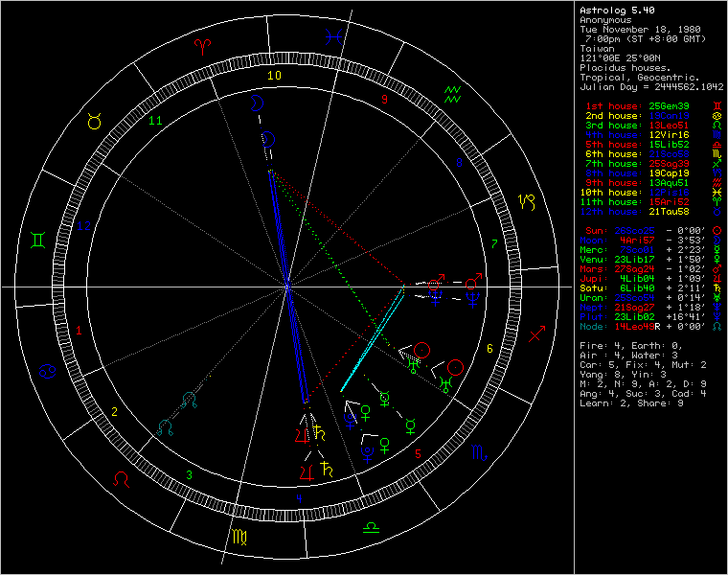Select the '121°00E 25°00N' coordinates line

click(620, 58)
